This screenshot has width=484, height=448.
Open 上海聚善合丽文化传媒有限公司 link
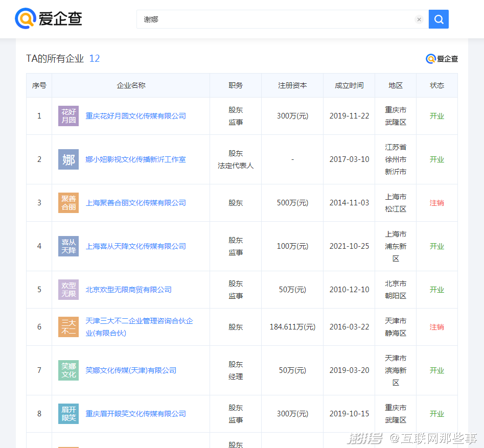coord(135,203)
